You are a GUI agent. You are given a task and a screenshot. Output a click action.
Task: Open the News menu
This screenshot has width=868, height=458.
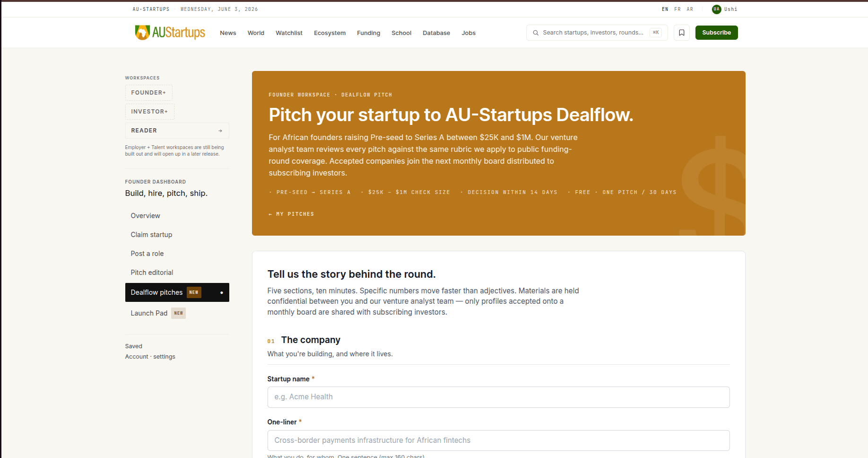(228, 33)
